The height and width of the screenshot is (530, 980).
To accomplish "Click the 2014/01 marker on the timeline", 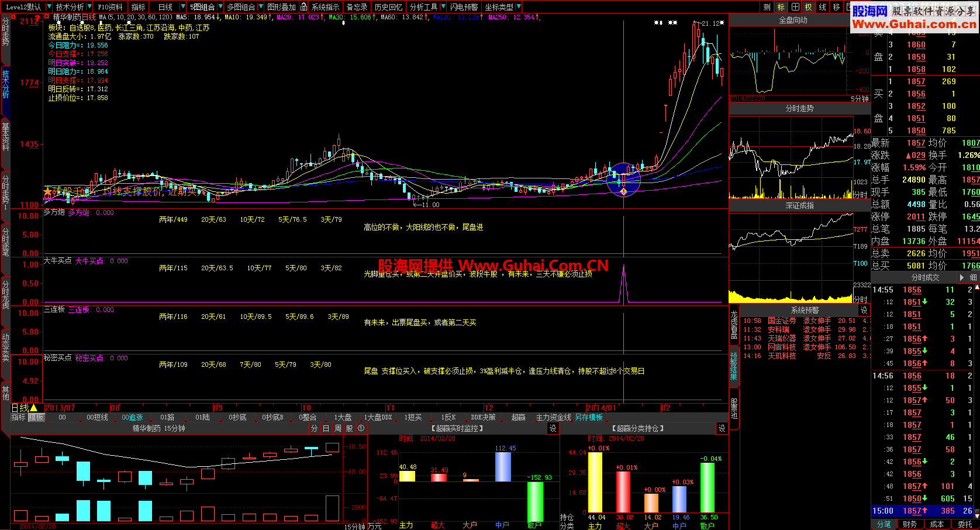I will [x=601, y=408].
